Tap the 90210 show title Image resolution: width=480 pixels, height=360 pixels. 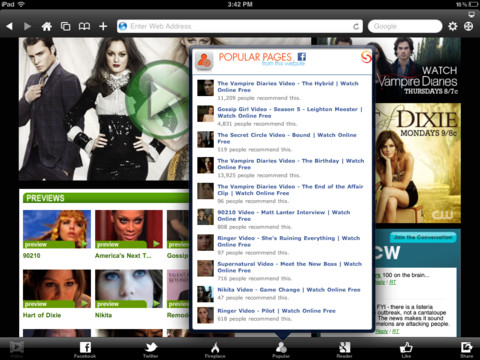pyautogui.click(x=32, y=256)
